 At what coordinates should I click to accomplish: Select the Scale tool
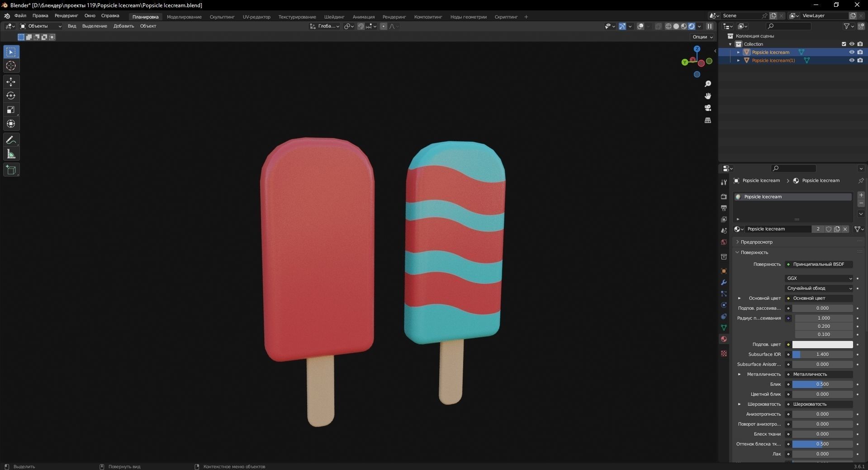click(x=10, y=110)
